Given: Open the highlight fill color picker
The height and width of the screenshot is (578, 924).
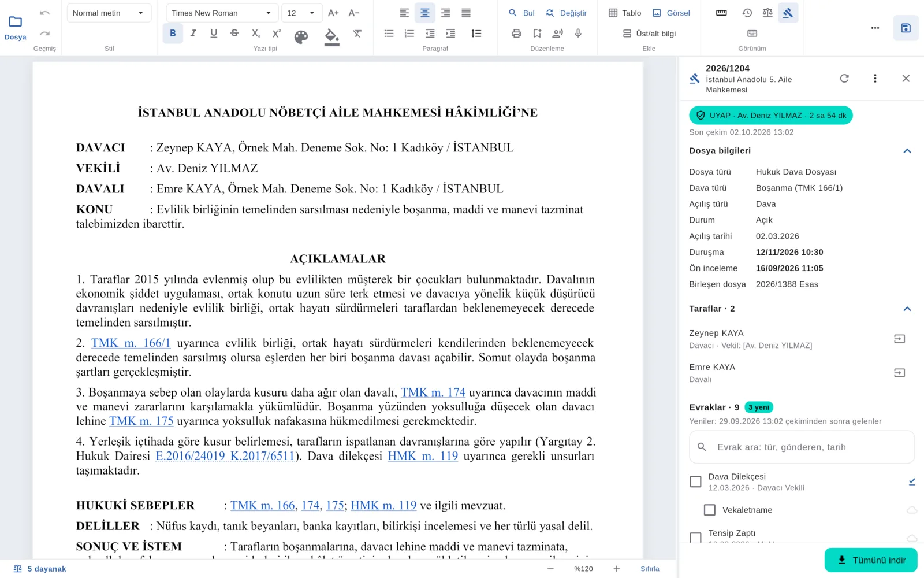Looking at the screenshot, I should (x=331, y=36).
